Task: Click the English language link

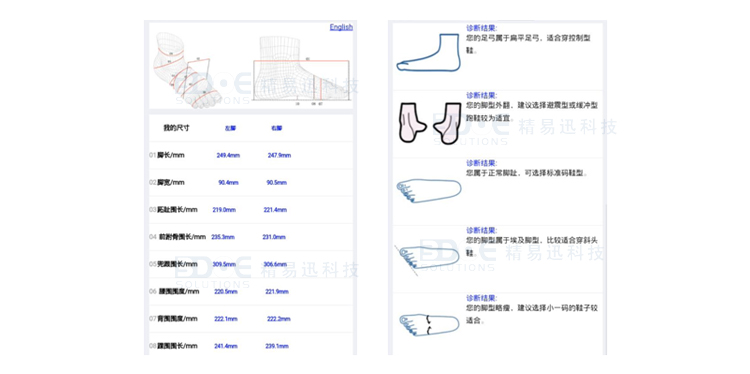Action: click(341, 27)
